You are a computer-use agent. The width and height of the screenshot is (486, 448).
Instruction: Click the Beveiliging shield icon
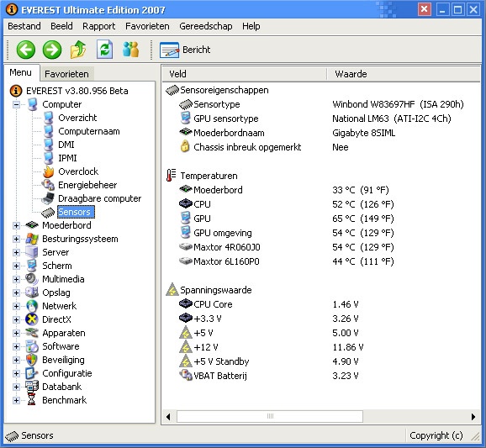[x=32, y=360]
